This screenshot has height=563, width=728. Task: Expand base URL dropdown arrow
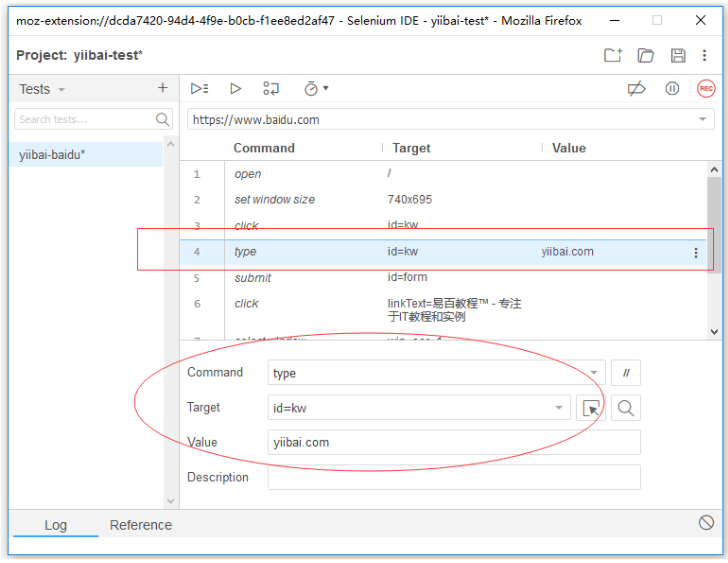tap(702, 119)
